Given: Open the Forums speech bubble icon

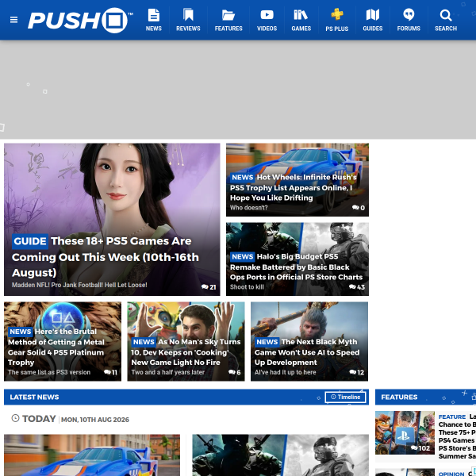Looking at the screenshot, I should (409, 14).
